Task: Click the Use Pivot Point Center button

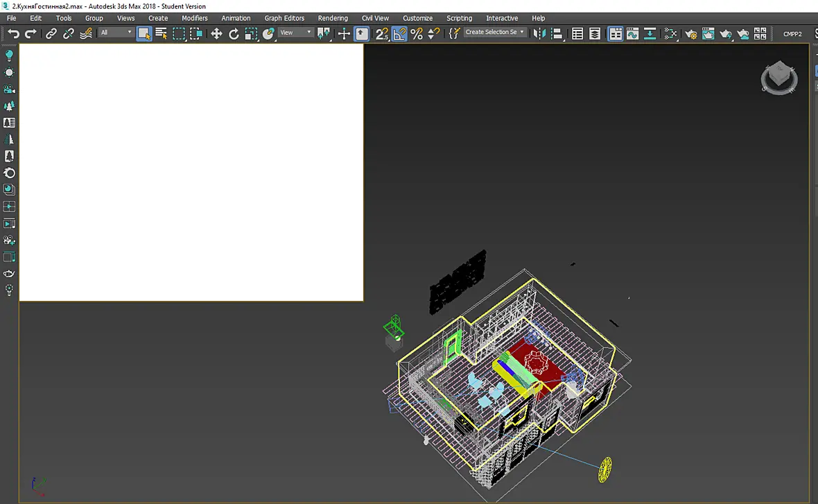Action: point(324,34)
